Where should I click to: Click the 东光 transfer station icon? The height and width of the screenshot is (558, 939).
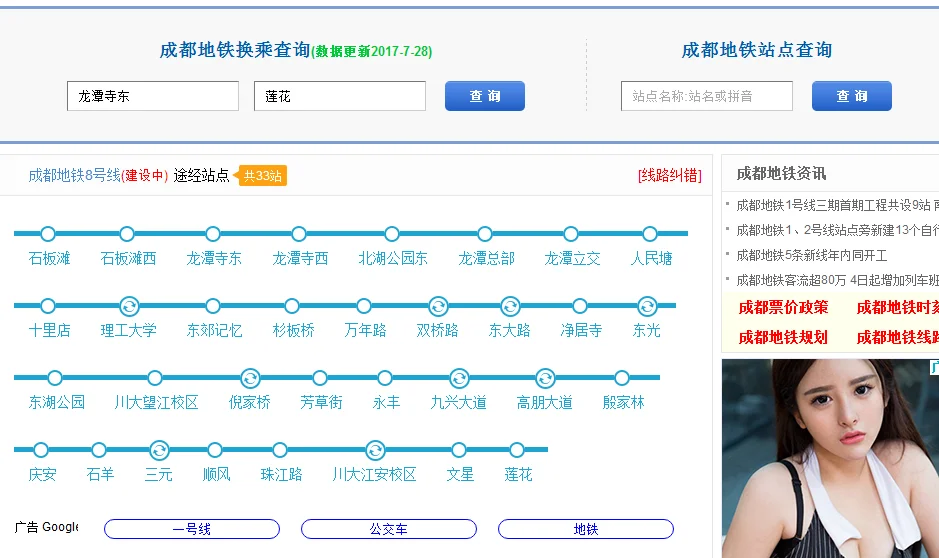[x=647, y=306]
